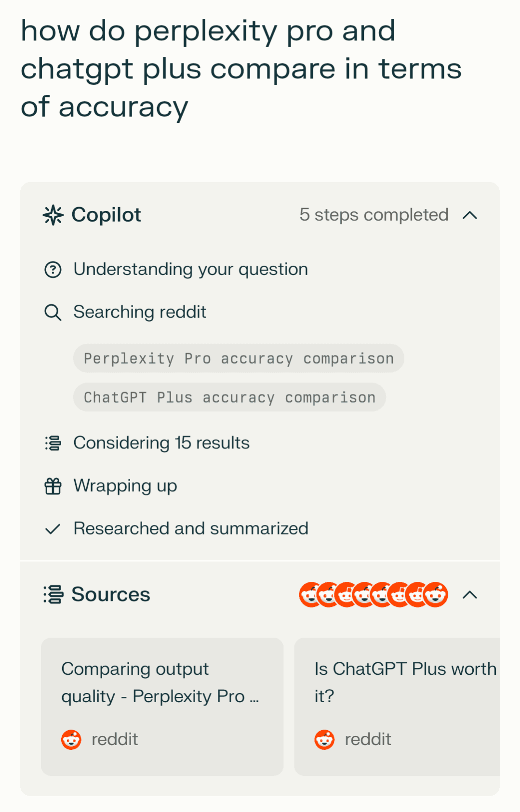Select the ChatGPT Plus accuracy comparison query chip
520x812 pixels.
(229, 397)
